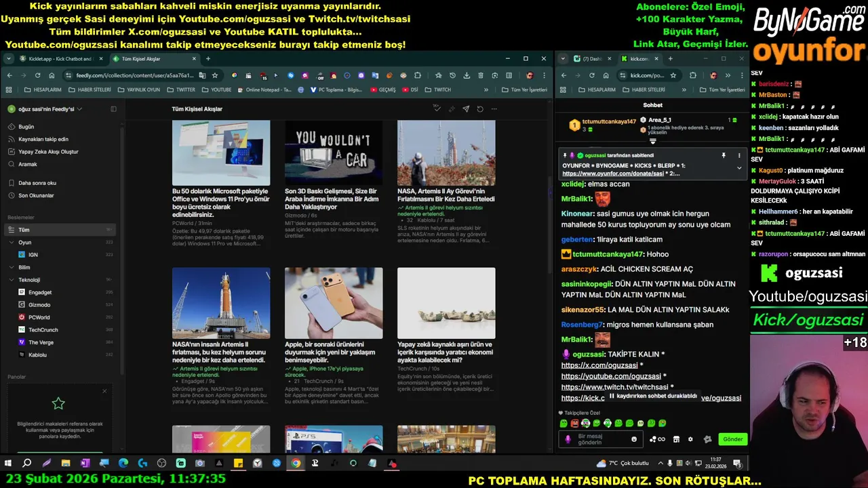Expand the pinned chat message chevron
The image size is (868, 488).
[739, 167]
